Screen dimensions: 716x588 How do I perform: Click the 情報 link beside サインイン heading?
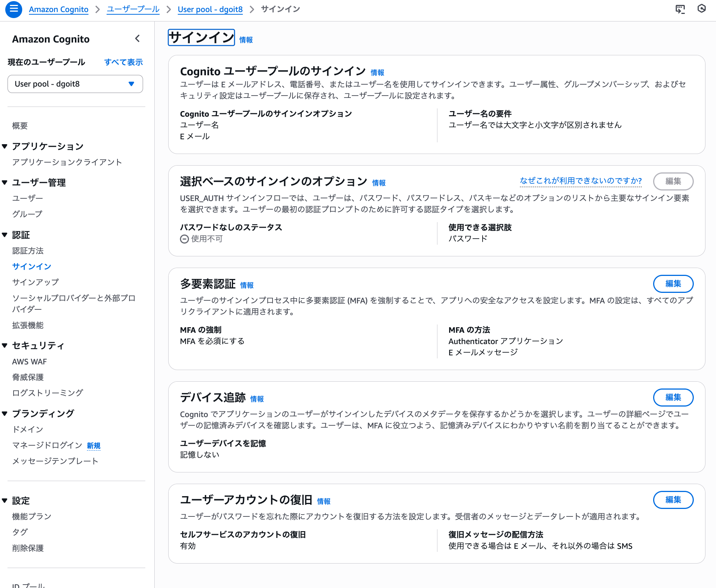[x=246, y=39]
